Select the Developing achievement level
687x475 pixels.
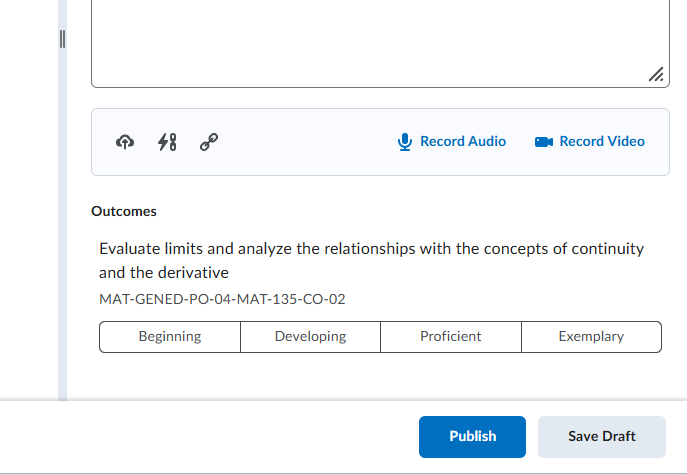[x=310, y=337]
